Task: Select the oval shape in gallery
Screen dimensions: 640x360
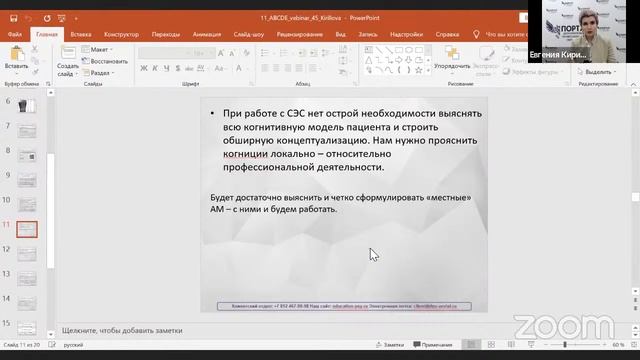Action: point(409,50)
